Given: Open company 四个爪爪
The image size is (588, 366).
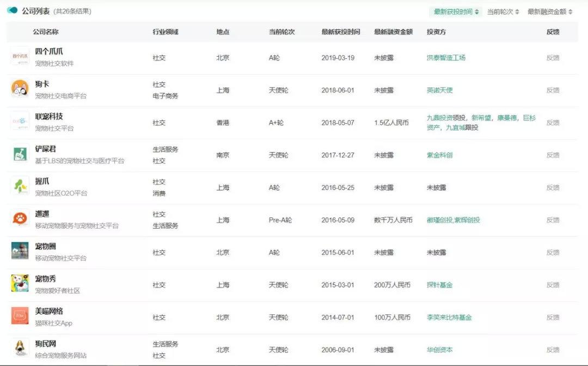Looking at the screenshot, I should click(49, 51).
